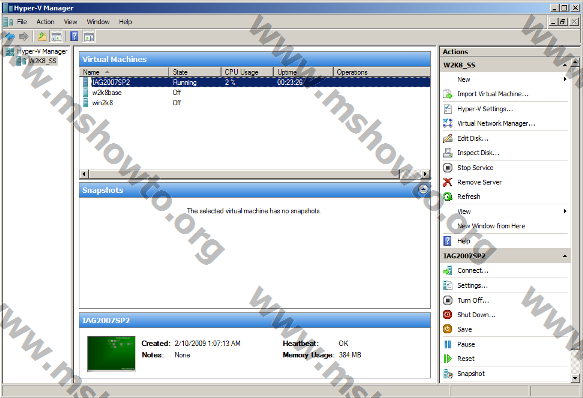The image size is (583, 398).
Task: Click Connect... for the selected machine
Action: 473,270
